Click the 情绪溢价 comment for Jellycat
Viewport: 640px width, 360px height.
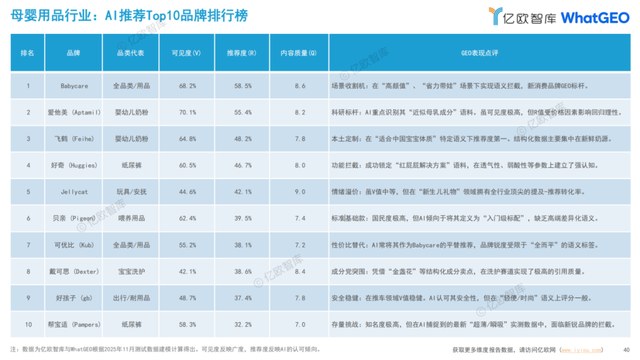(458, 192)
